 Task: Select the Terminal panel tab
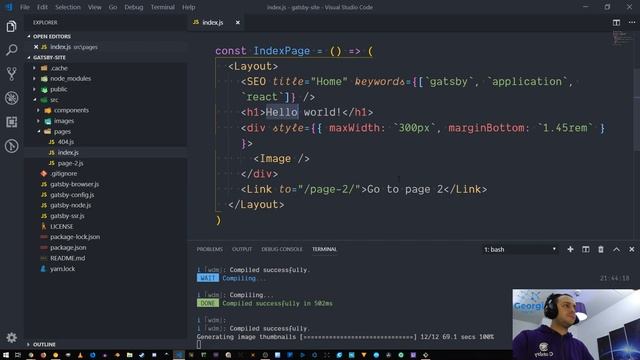click(324, 249)
